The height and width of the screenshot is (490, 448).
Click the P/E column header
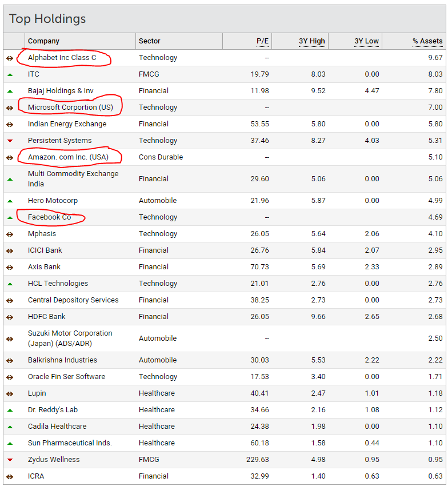click(x=262, y=41)
